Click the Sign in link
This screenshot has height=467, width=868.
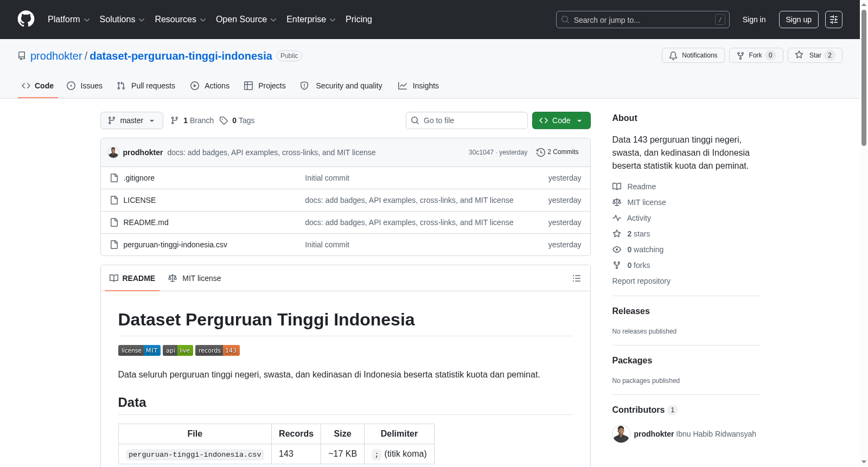(x=754, y=20)
